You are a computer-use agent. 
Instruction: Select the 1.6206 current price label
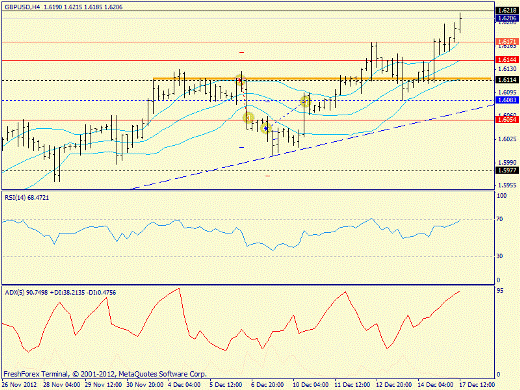pos(507,18)
